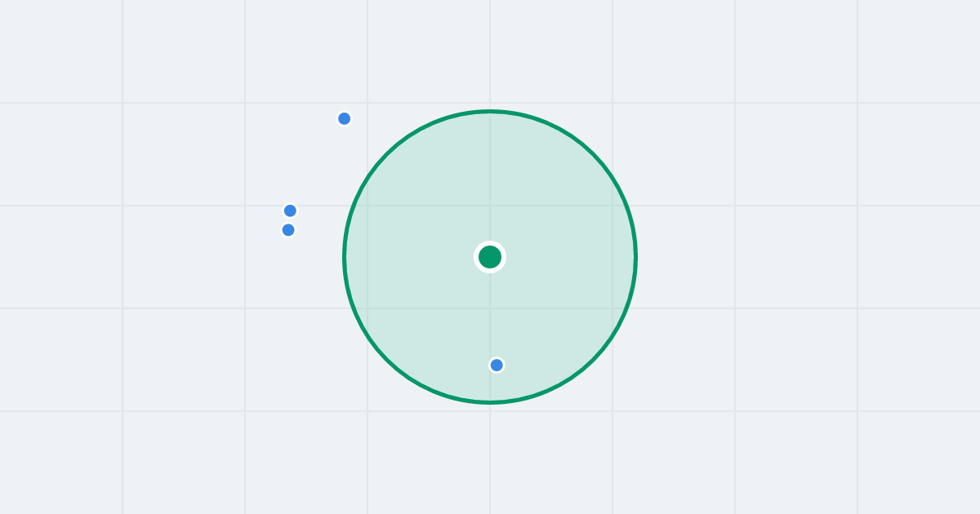The height and width of the screenshot is (514, 980).
Task: Click the upper dot of the paired blue dots
Action: (x=290, y=210)
